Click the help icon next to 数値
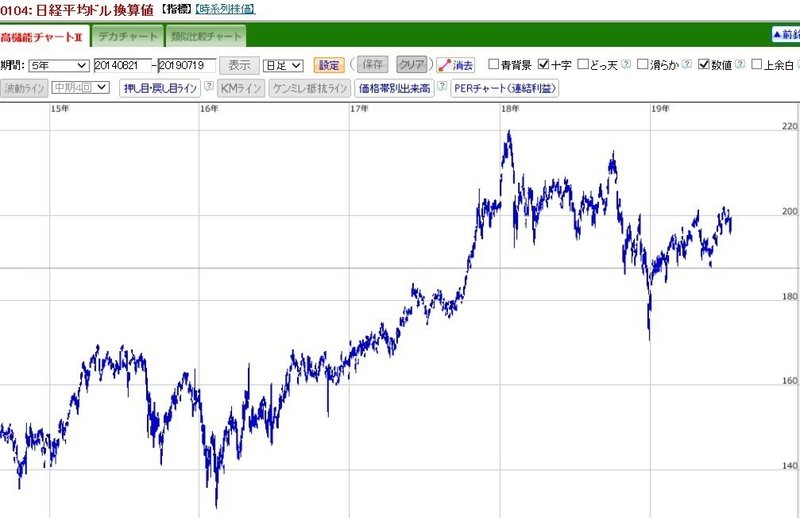The width and height of the screenshot is (800, 518). (740, 64)
